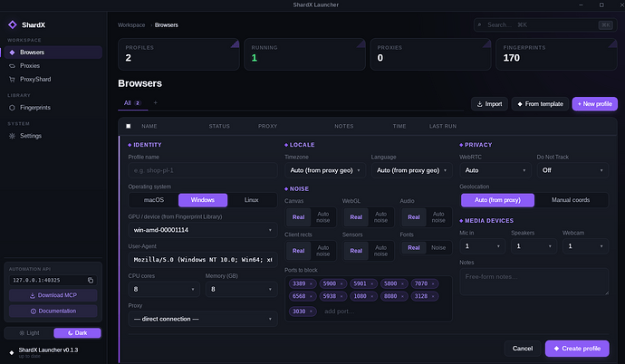
Task: Open the Proxy dropdown
Action: [203, 319]
